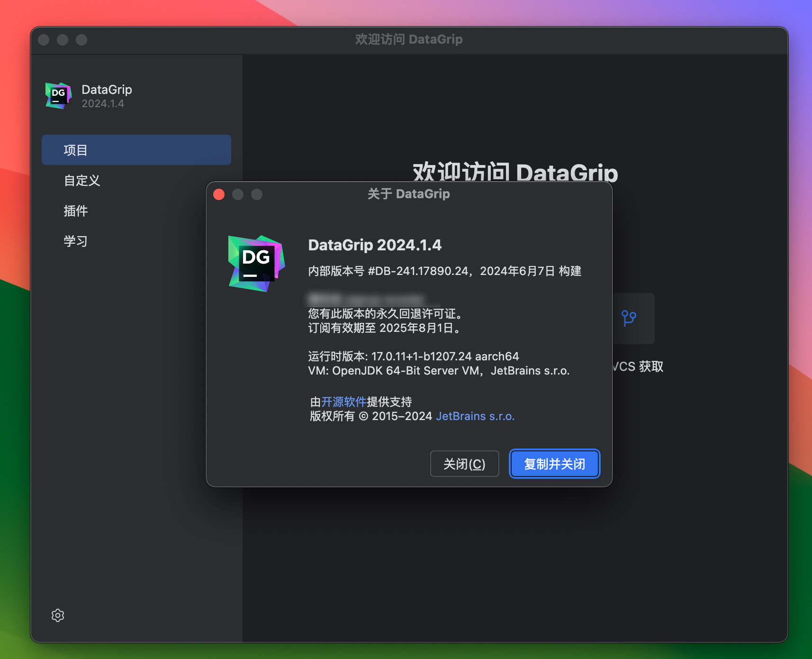
Task: Switch to the 自定义 section
Action: [81, 180]
